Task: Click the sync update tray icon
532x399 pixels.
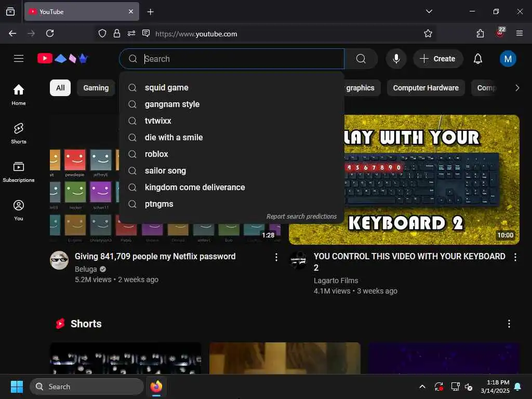Action: pos(438,387)
